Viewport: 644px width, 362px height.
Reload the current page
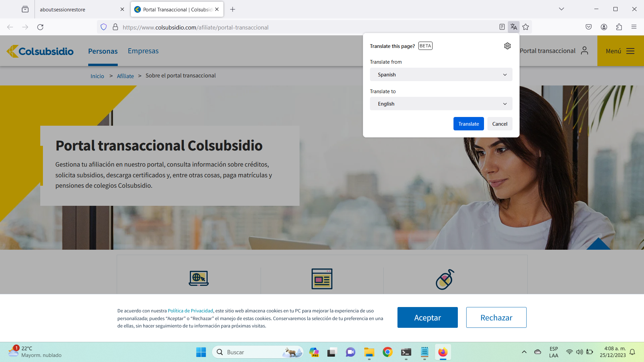click(40, 27)
